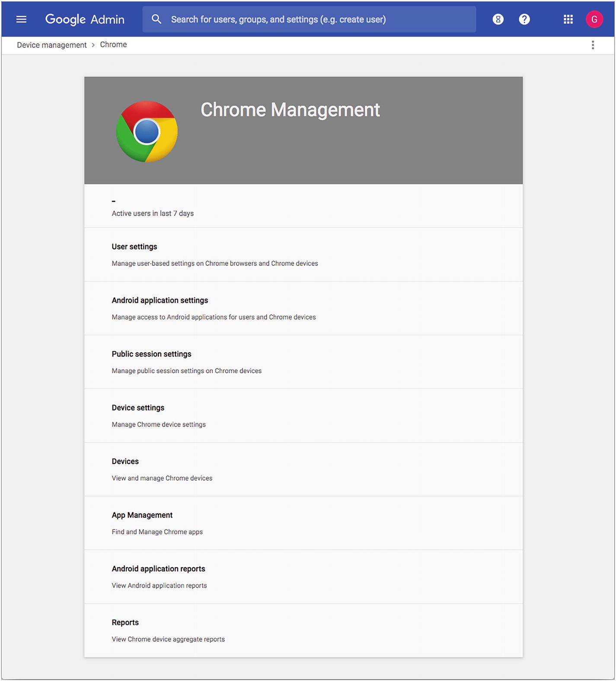Open the Help question mark icon
This screenshot has height=681, width=616.
tap(524, 19)
